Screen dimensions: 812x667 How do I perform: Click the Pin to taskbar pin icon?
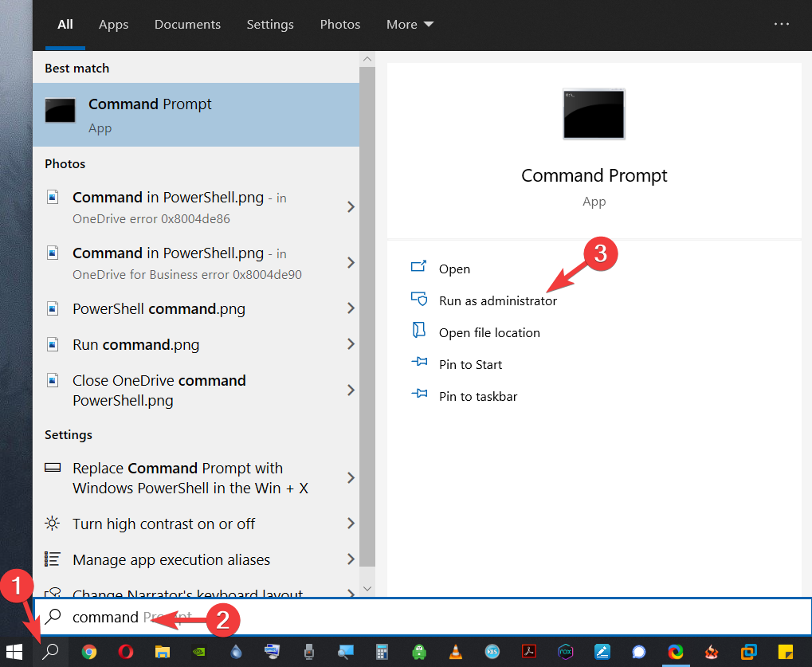click(x=419, y=394)
